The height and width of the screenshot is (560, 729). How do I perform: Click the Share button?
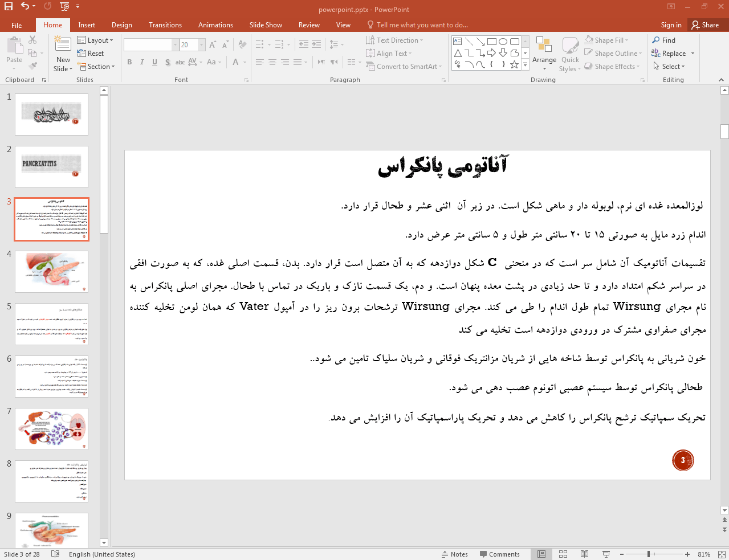[705, 25]
